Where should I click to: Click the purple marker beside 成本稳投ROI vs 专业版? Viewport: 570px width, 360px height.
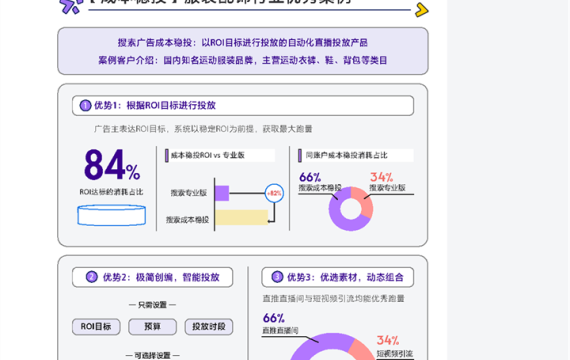coord(167,155)
